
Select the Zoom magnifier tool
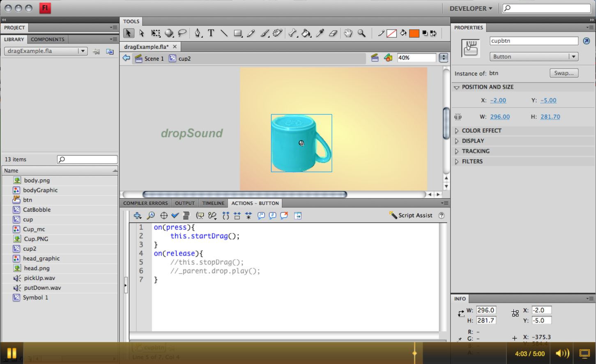(361, 33)
